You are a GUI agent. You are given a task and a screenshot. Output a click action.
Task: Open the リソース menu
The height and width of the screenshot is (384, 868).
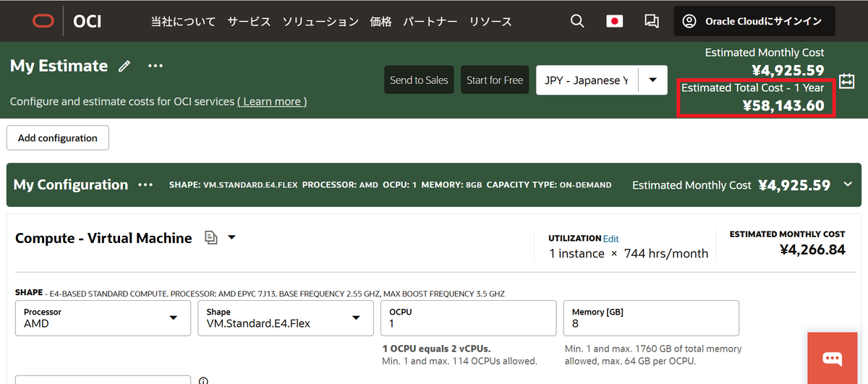(x=490, y=21)
